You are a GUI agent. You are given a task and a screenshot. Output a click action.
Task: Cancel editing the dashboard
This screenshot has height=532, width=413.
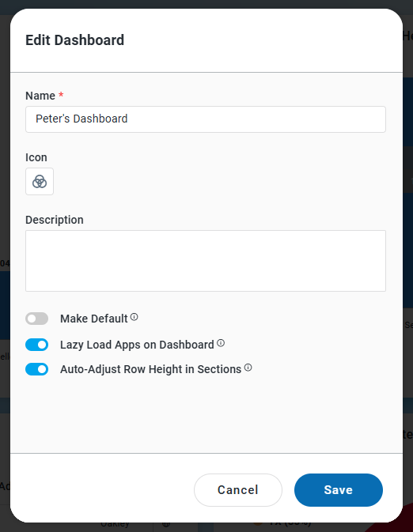pos(238,490)
